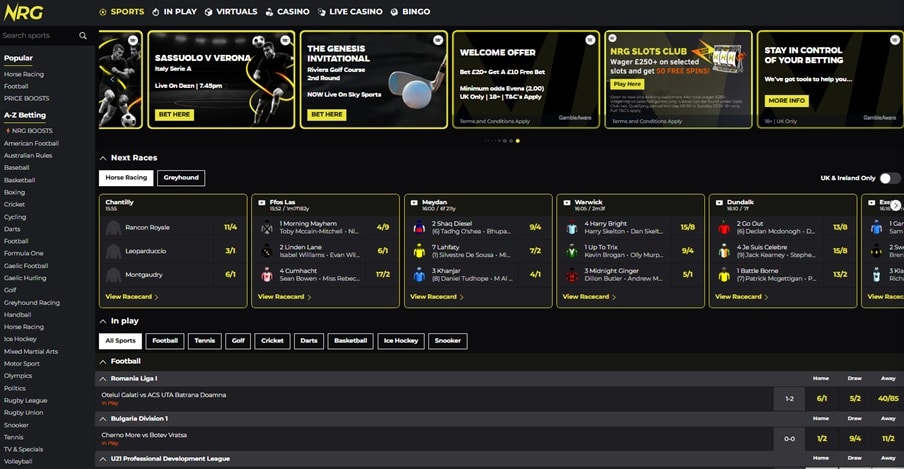Select 4/9 odds for Morning Mayhem
Viewport: 904px width, 469px height.
(383, 227)
